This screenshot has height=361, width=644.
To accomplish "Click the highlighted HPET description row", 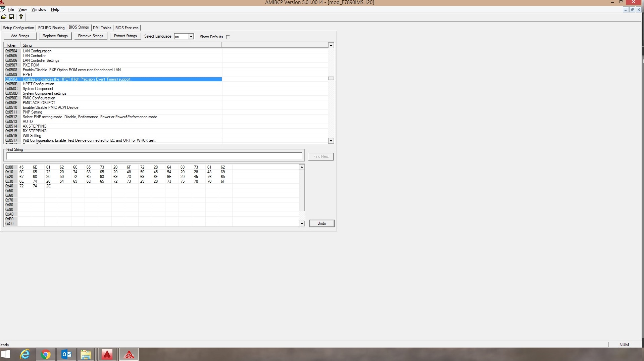I will point(113,79).
